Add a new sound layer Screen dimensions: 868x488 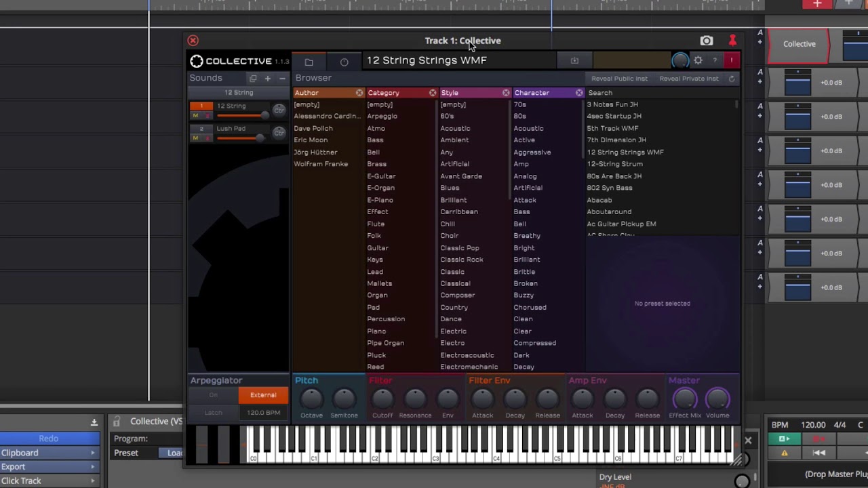[267, 79]
